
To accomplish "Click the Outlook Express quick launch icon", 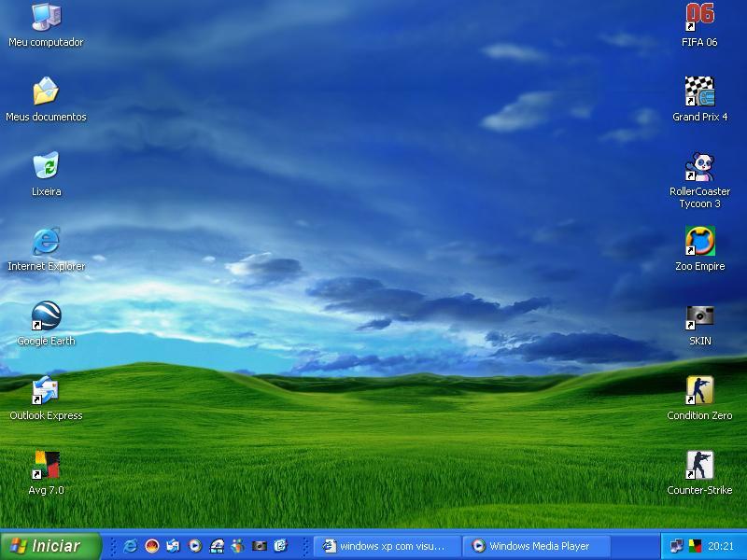I will coord(174,546).
